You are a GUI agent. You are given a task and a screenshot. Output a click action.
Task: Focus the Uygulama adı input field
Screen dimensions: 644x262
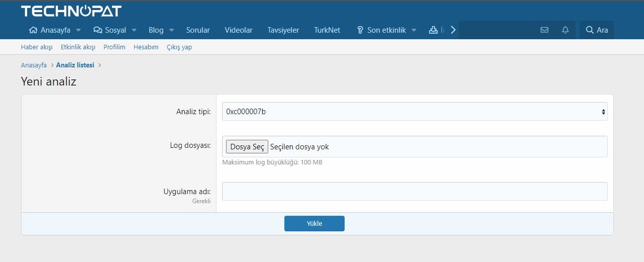(414, 191)
